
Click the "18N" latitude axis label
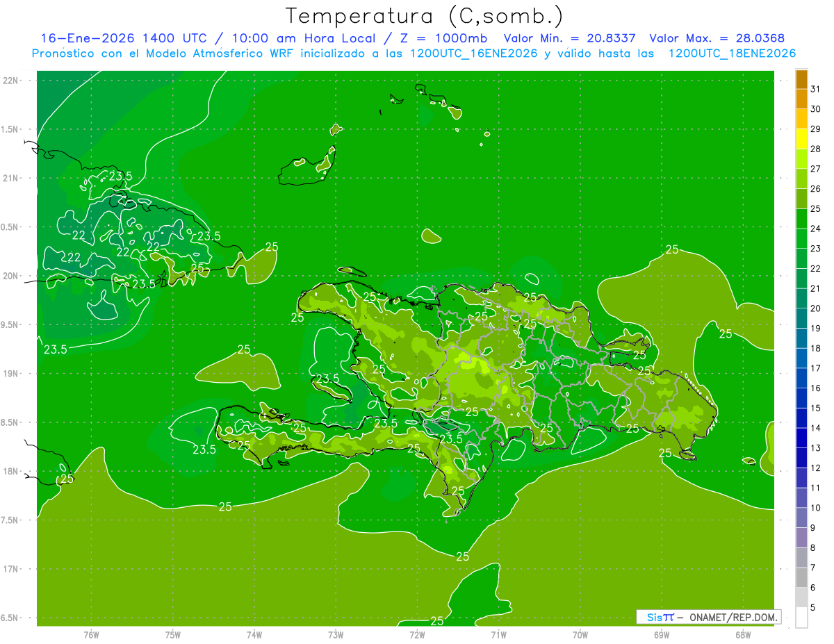(x=11, y=472)
